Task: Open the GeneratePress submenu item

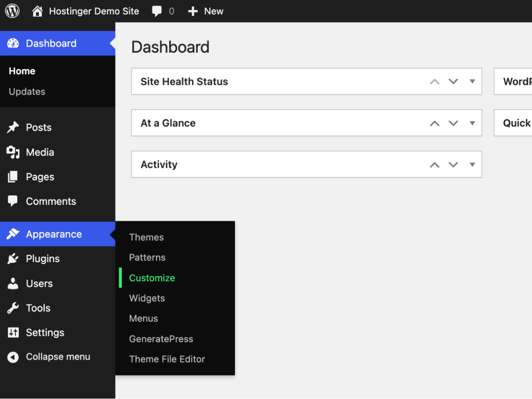Action: pos(161,339)
